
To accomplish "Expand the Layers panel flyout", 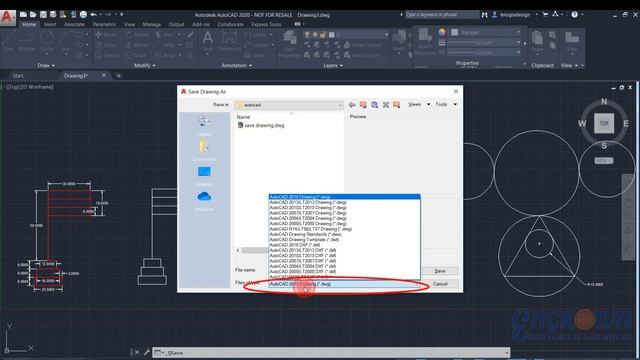I will 333,65.
